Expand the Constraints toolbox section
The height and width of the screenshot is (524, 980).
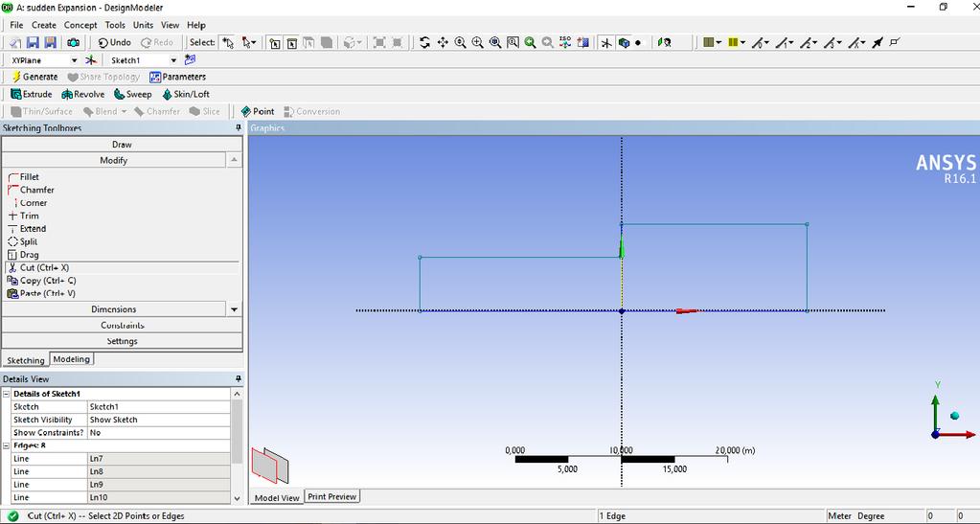pyautogui.click(x=122, y=325)
